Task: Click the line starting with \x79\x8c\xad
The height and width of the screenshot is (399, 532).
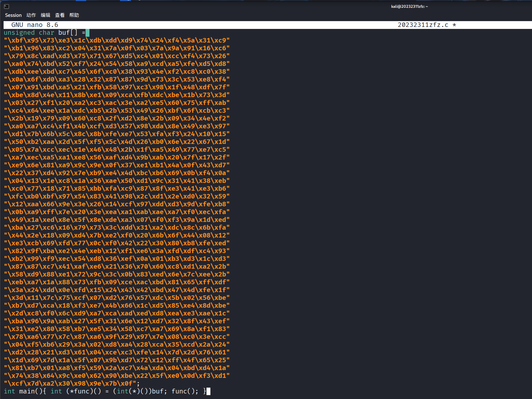Action: pos(117,56)
